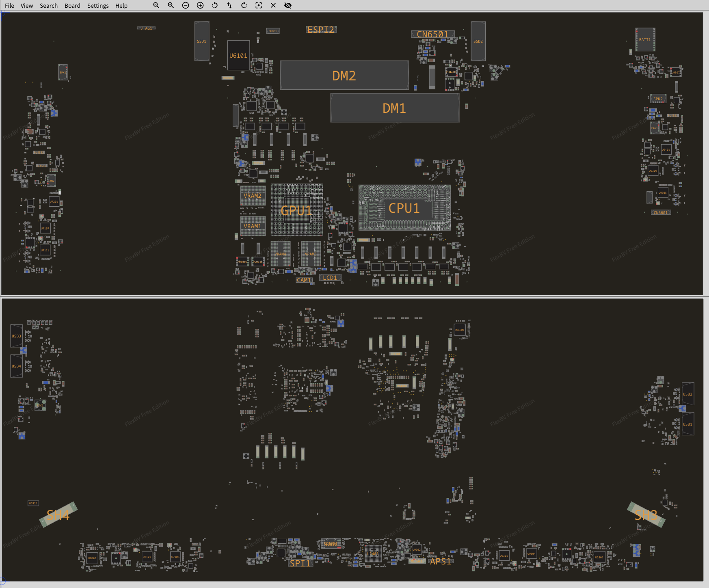This screenshot has width=709, height=588.
Task: Toggle visibility with crossed-eye icon
Action: [x=288, y=5]
